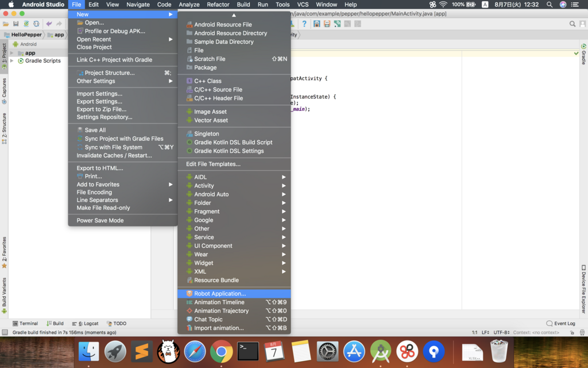The width and height of the screenshot is (588, 368).
Task: Open the Build tool window
Action: pyautogui.click(x=55, y=323)
